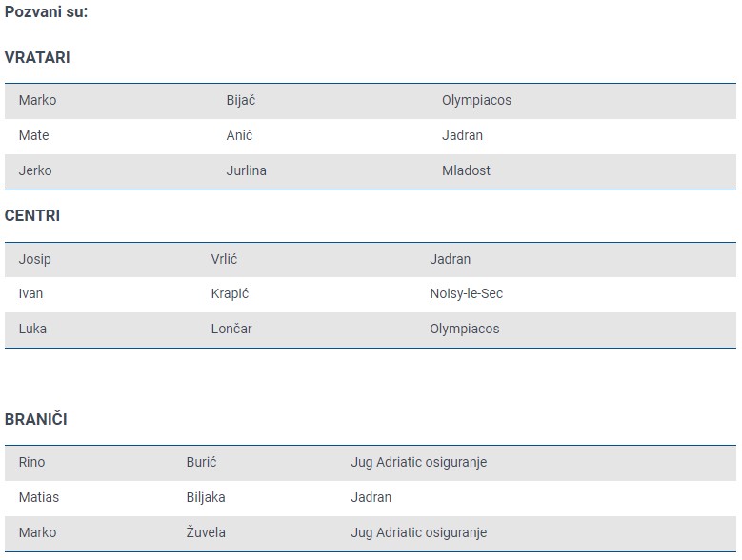Click the VRATARI section heading
The height and width of the screenshot is (560, 742).
pyautogui.click(x=37, y=57)
